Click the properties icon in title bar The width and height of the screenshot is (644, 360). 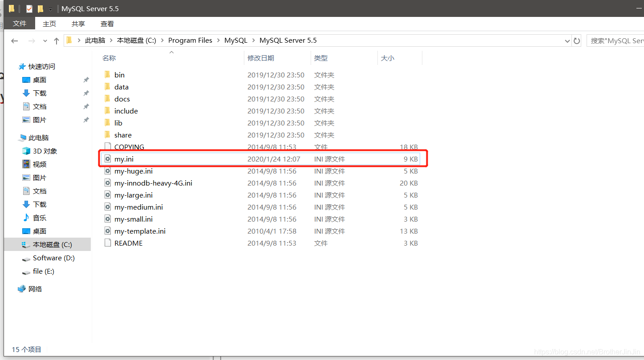[x=29, y=8]
